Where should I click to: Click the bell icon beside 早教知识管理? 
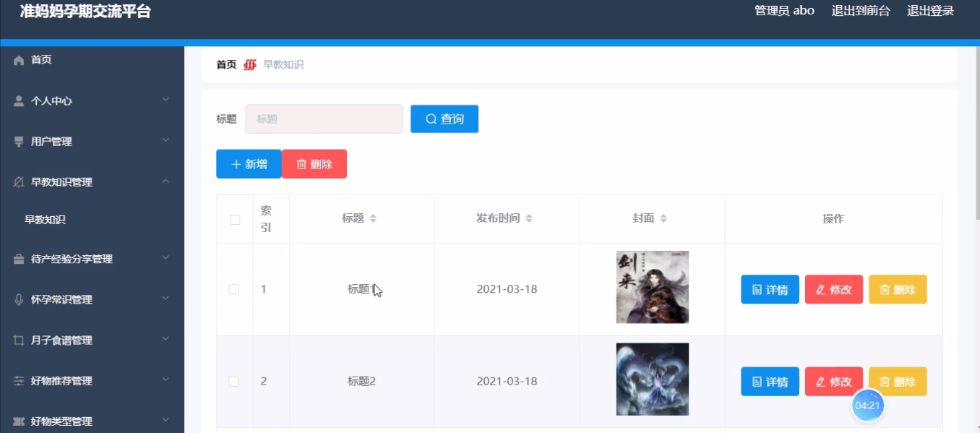(x=19, y=182)
